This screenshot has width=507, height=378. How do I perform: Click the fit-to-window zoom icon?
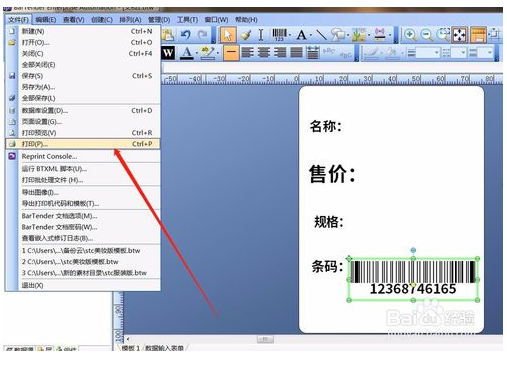(460, 35)
